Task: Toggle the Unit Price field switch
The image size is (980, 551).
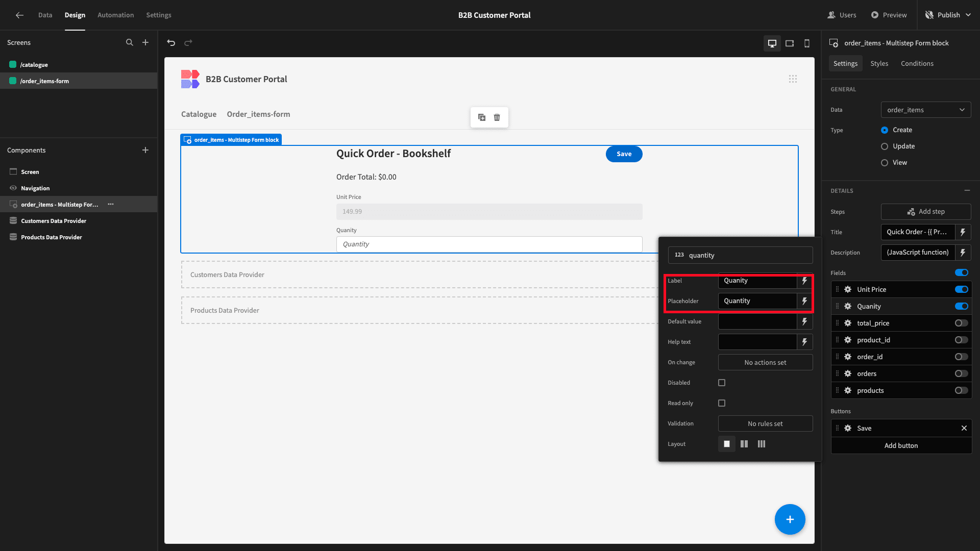Action: coord(962,289)
